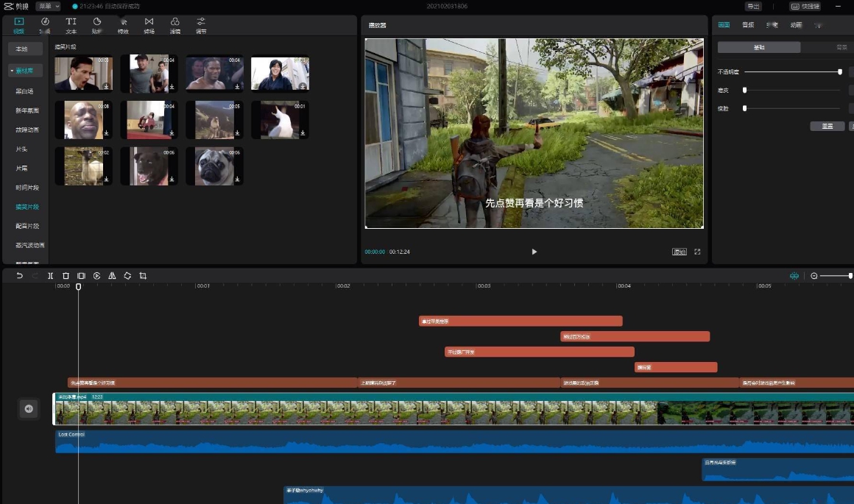Open the 黑白场 category

[x=24, y=91]
